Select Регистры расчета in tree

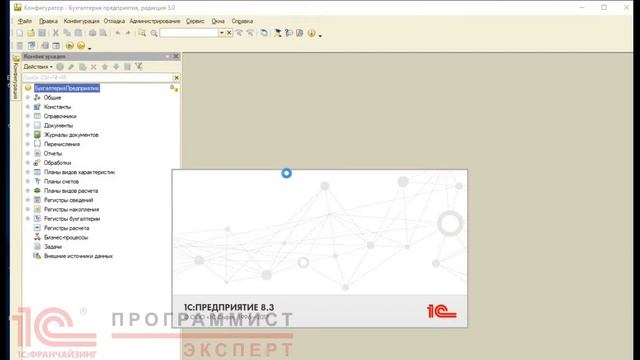pos(67,228)
